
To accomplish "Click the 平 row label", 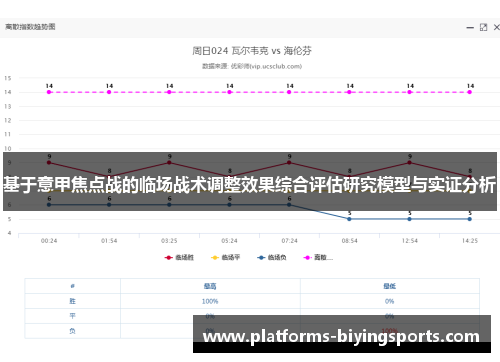I will click(72, 316).
